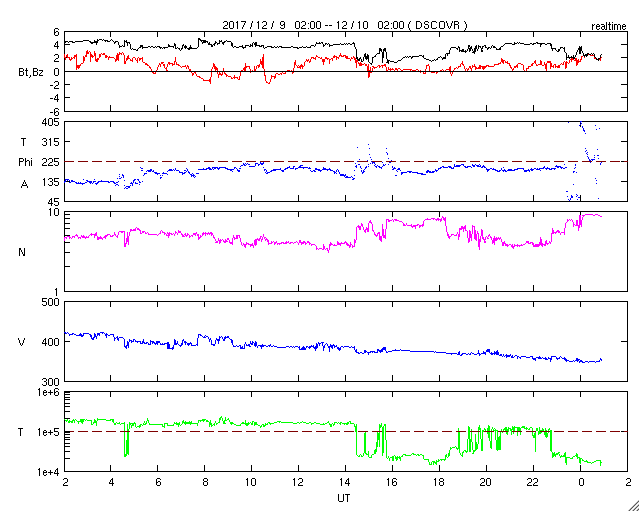Click the '18' hour tick on time axis

click(439, 482)
